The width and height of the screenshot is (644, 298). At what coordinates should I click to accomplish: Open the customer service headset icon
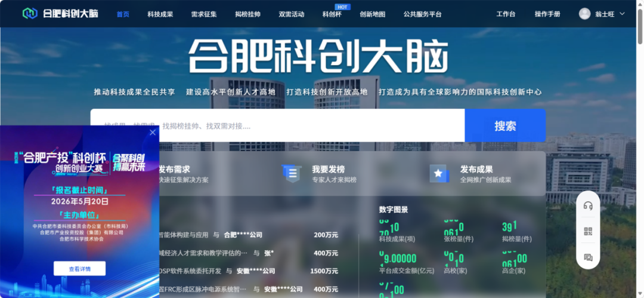coord(588,205)
